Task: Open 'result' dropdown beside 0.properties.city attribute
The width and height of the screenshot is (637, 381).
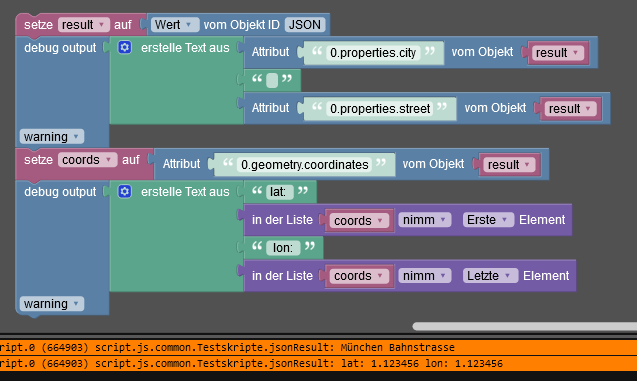Action: point(557,53)
